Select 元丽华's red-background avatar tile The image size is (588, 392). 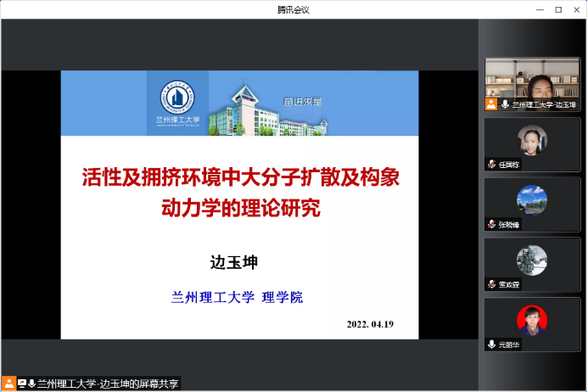coord(532,320)
